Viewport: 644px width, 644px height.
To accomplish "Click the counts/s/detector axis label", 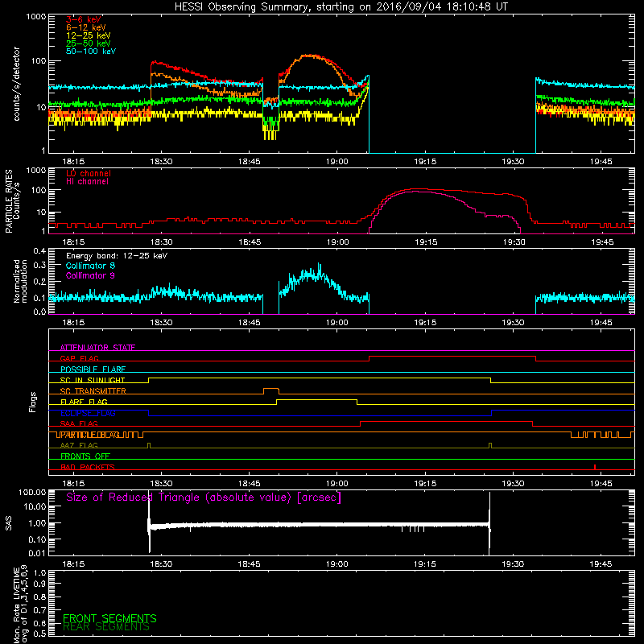I will point(17,84).
